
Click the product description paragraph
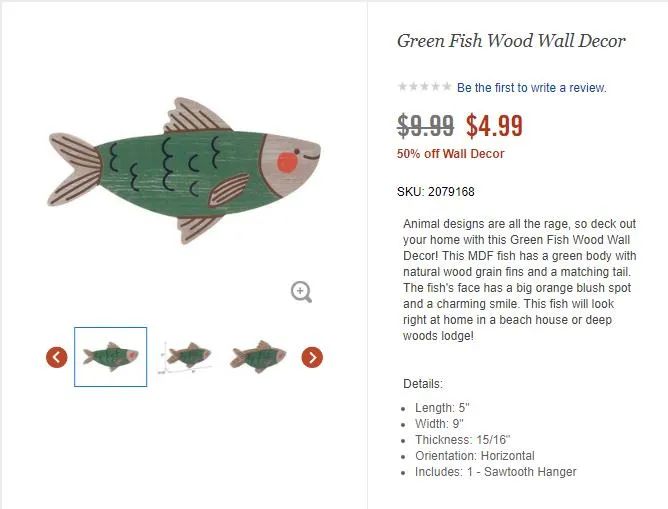click(x=519, y=280)
